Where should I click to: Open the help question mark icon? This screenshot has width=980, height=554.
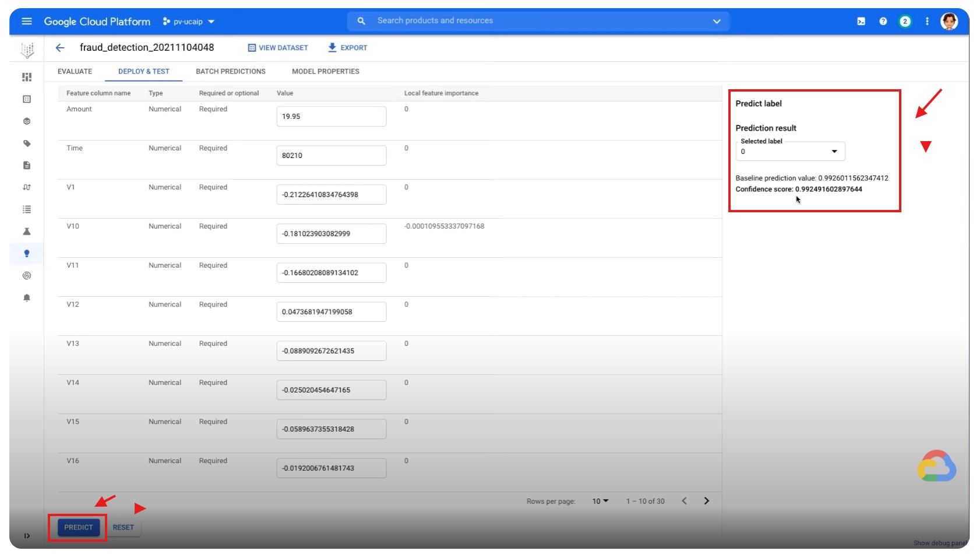(x=883, y=22)
